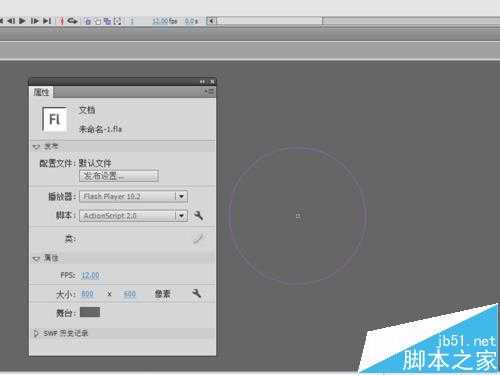500x375 pixels.
Task: Click the Fl document icon
Action: pos(54,119)
